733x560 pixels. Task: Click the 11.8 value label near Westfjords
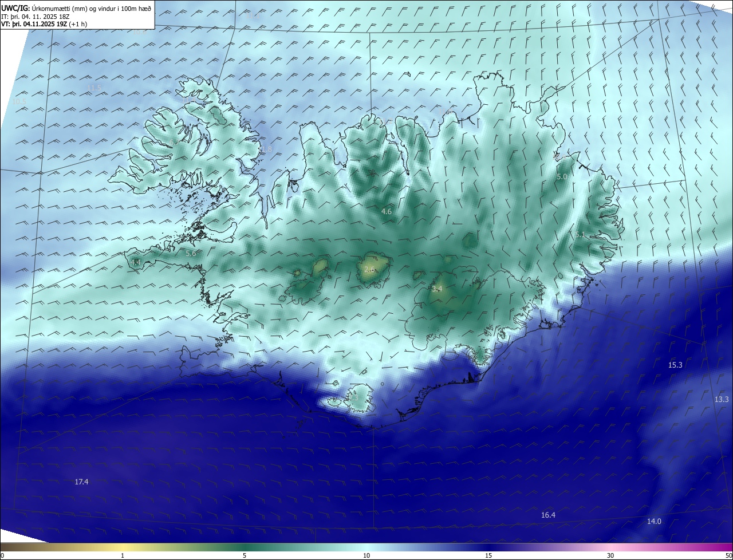[x=265, y=149]
